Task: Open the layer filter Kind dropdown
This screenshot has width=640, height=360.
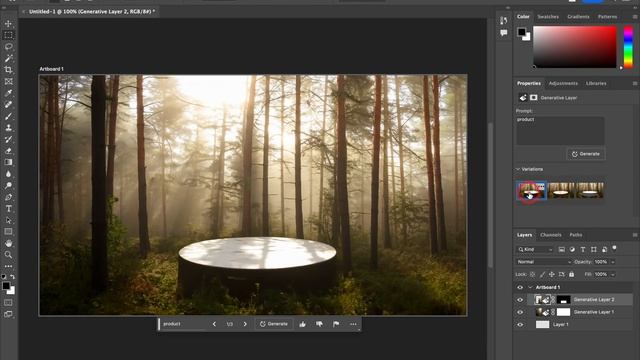Action: [x=535, y=249]
